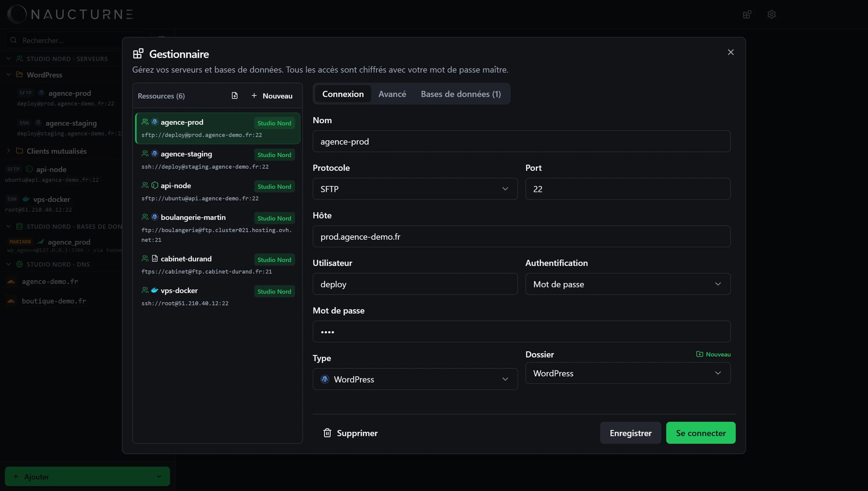The height and width of the screenshot is (491, 868).
Task: Open settings gear in top bar
Action: pyautogui.click(x=771, y=15)
